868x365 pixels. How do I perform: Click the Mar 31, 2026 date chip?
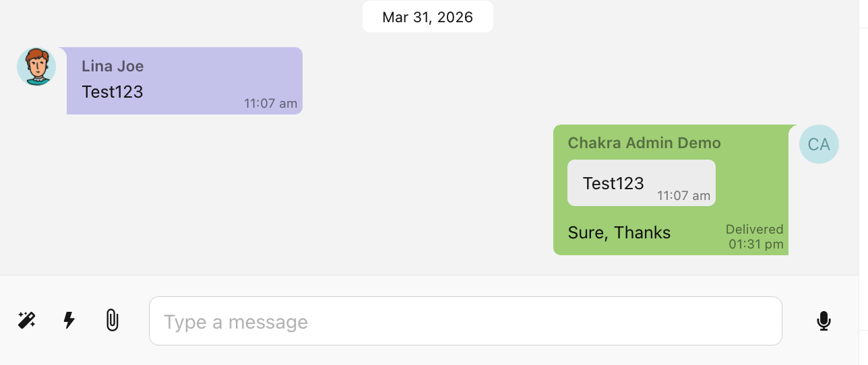[x=427, y=17]
